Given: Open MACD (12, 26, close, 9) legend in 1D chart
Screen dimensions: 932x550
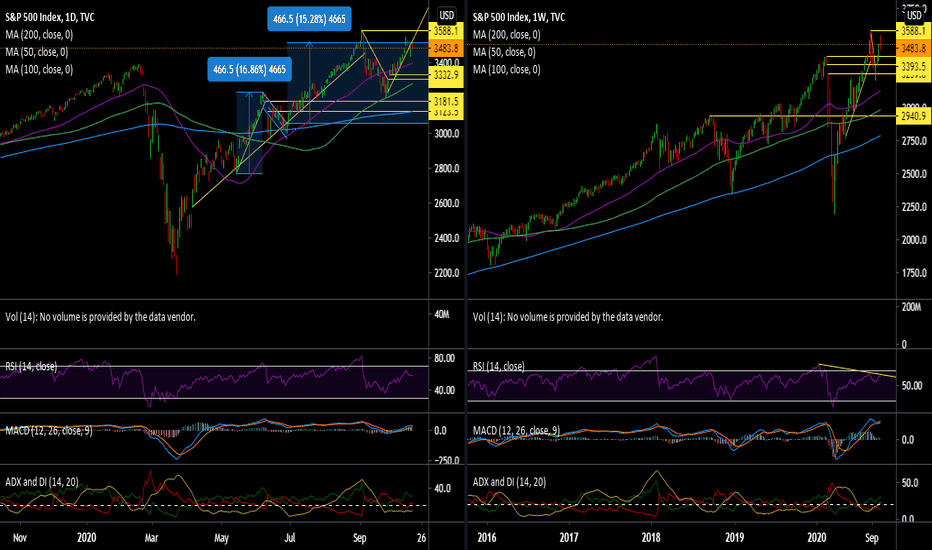Looking at the screenshot, I should (x=49, y=430).
